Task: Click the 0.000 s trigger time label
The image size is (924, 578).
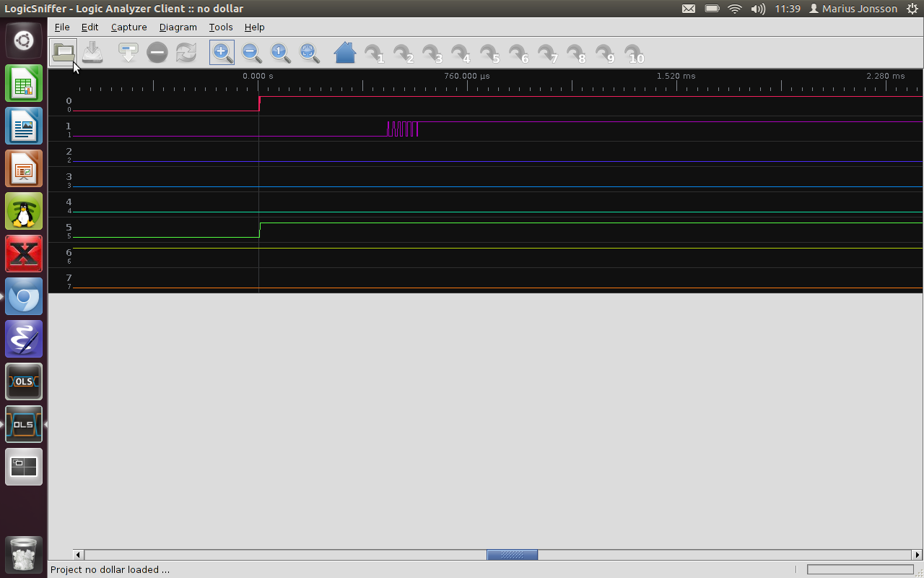Action: click(x=258, y=76)
